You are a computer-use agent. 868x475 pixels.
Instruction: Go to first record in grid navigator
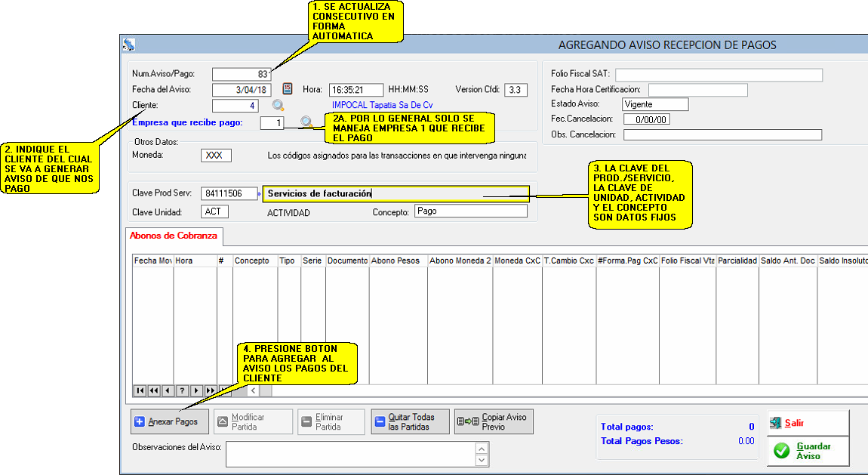click(x=140, y=390)
